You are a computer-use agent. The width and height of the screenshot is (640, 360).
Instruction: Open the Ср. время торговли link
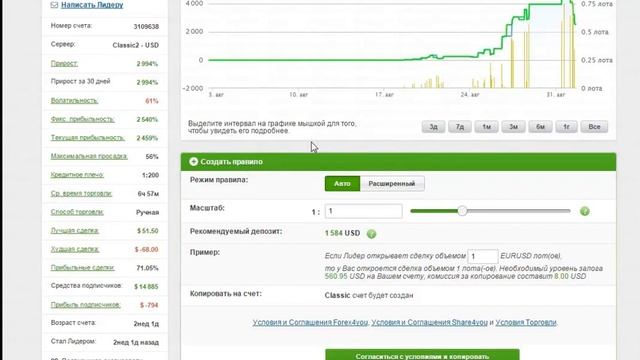pos(81,193)
